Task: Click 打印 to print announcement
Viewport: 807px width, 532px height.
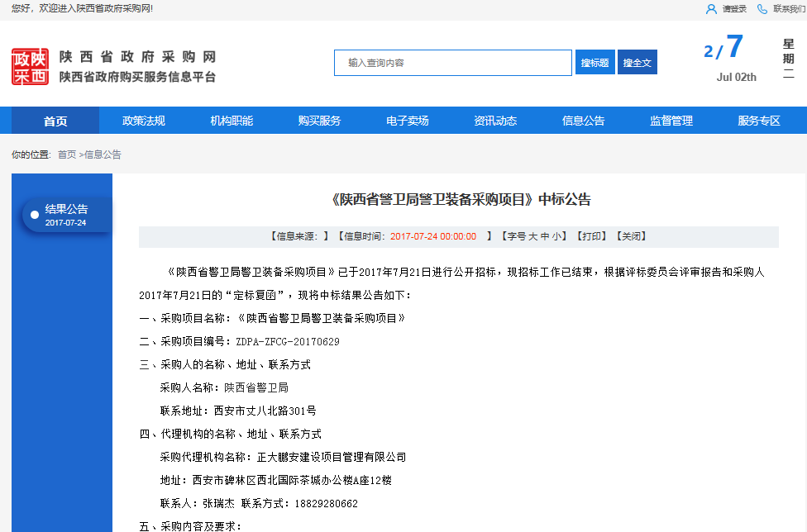Action: (592, 236)
